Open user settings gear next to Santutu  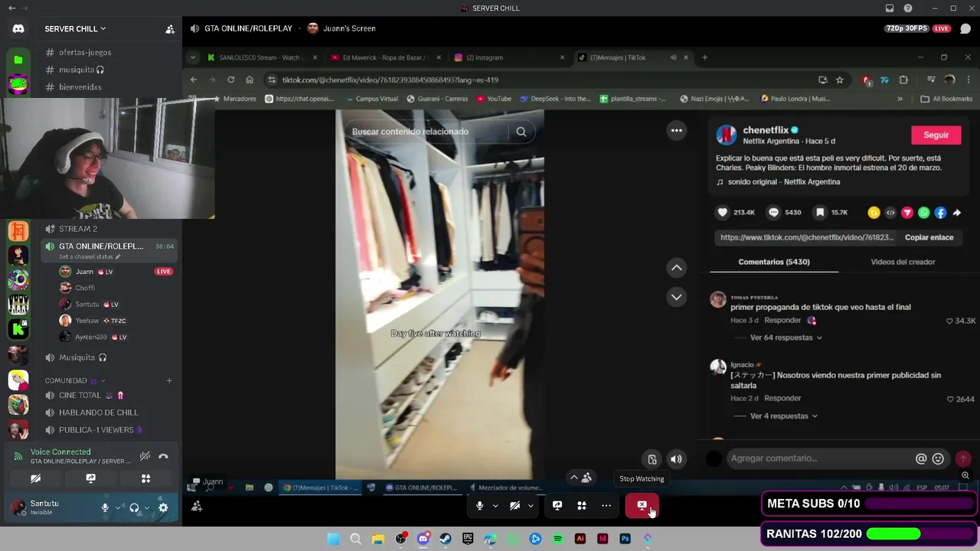pyautogui.click(x=163, y=507)
